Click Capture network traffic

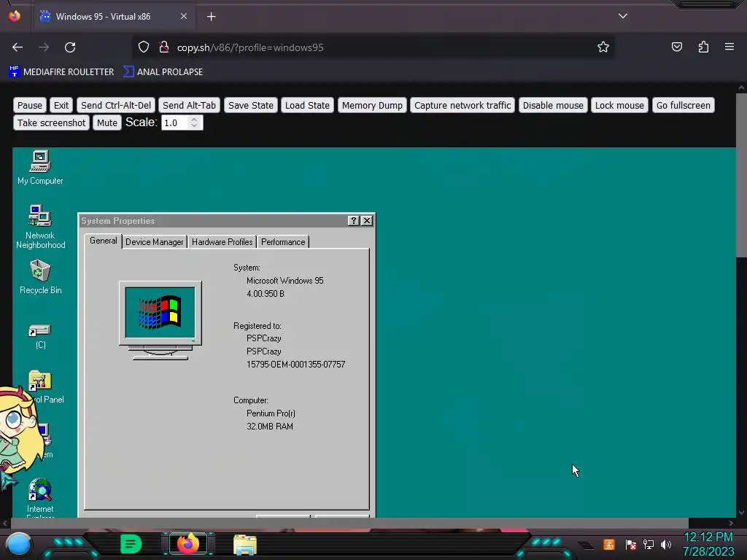pyautogui.click(x=462, y=105)
